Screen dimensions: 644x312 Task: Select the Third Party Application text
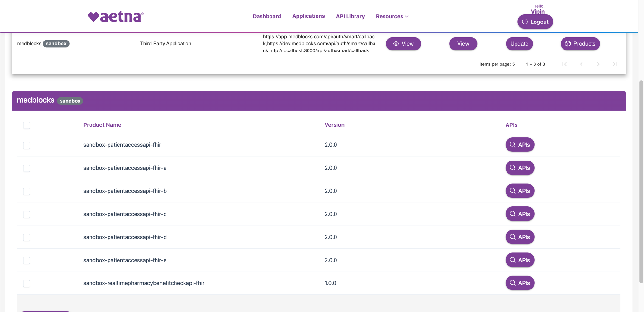tap(166, 44)
